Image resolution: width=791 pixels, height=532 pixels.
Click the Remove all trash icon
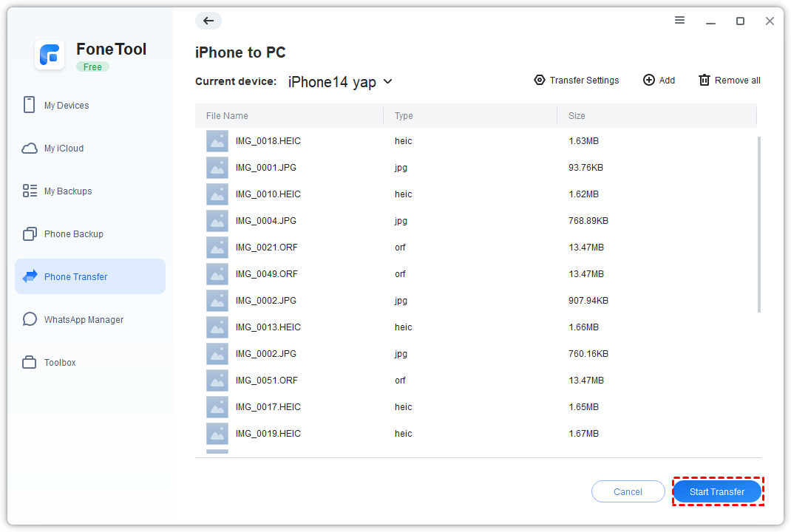tap(705, 80)
